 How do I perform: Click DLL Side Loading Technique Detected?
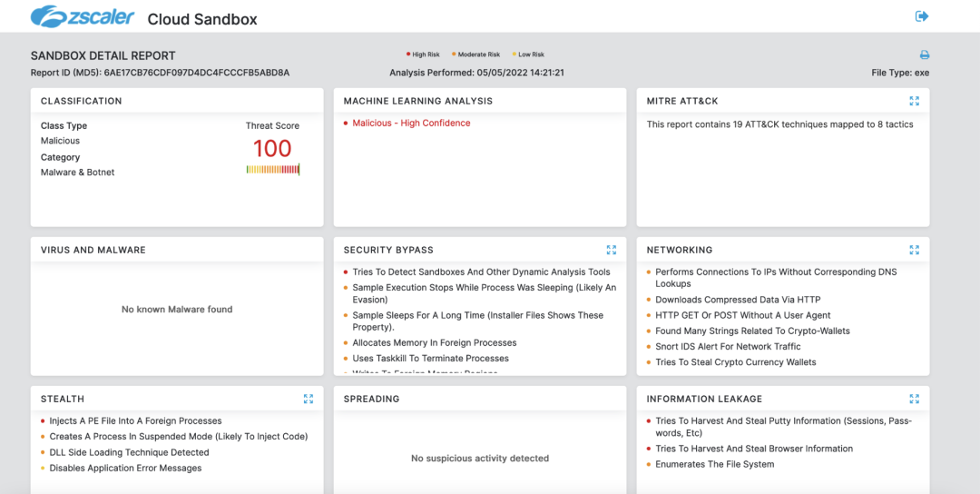pyautogui.click(x=129, y=452)
